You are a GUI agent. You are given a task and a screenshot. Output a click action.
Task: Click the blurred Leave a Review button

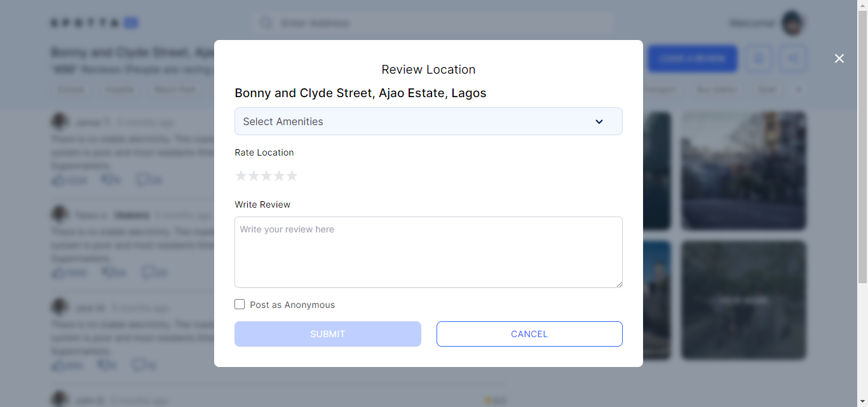click(693, 58)
